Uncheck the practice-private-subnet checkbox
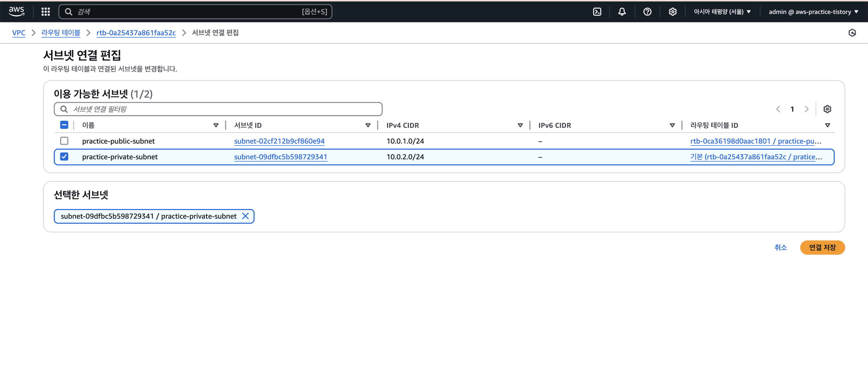Image resolution: width=868 pixels, height=383 pixels. coord(64,157)
